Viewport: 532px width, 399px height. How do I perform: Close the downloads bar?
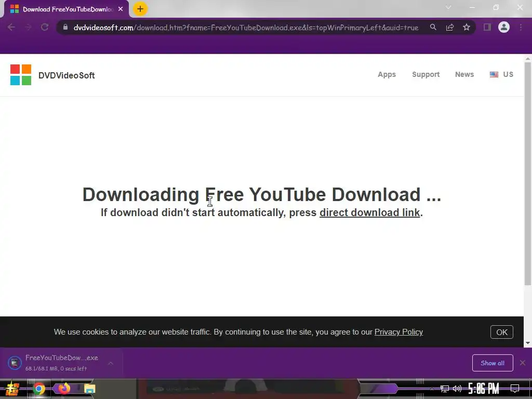tap(523, 363)
